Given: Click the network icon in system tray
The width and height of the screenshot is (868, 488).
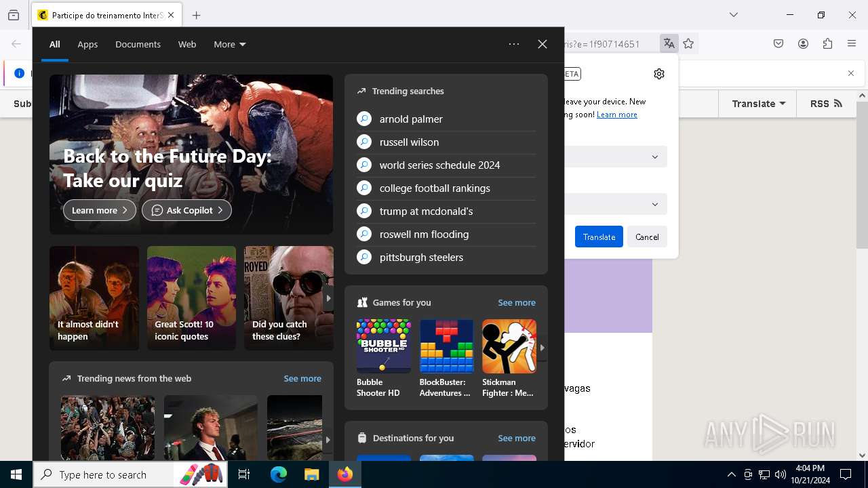Looking at the screenshot, I should pyautogui.click(x=764, y=474).
